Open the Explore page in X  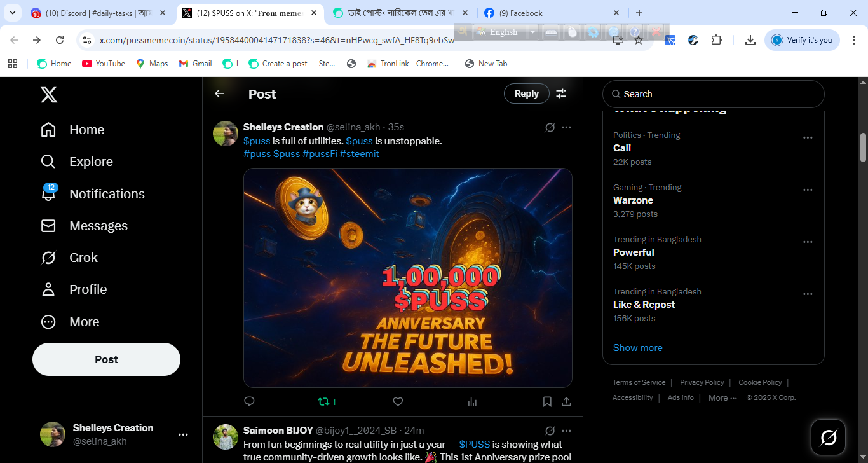77,162
